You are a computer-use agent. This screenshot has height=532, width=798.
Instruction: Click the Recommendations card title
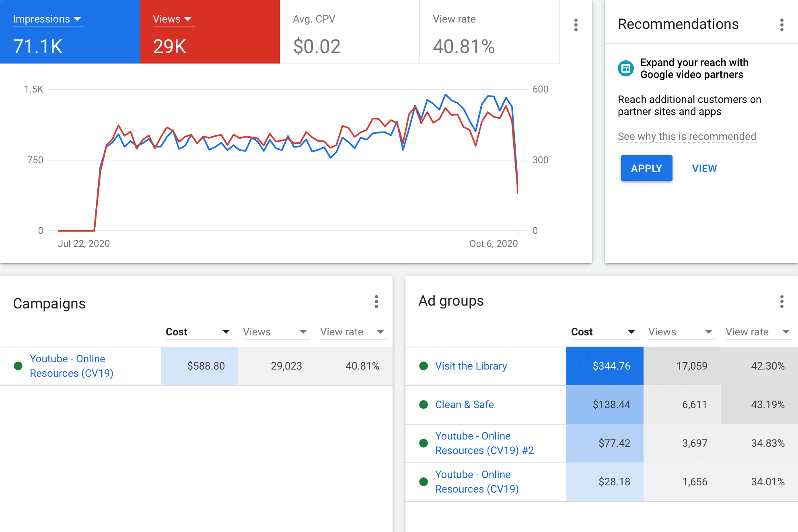coord(678,24)
